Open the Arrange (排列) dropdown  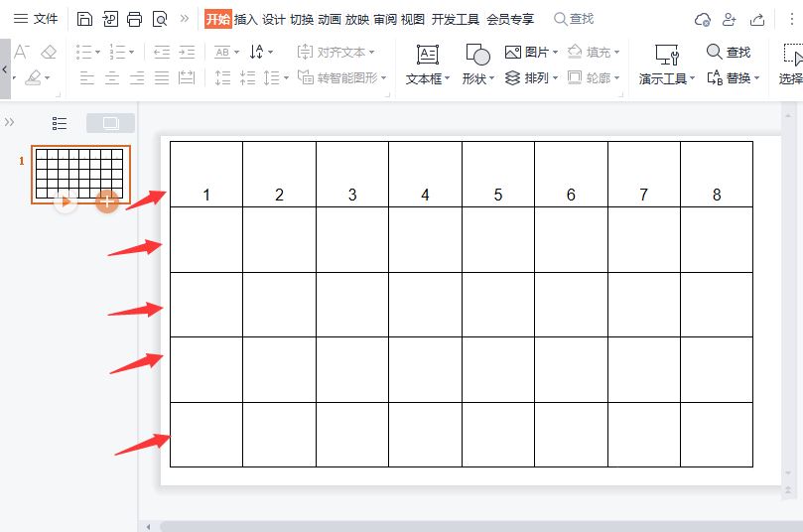pyautogui.click(x=555, y=77)
